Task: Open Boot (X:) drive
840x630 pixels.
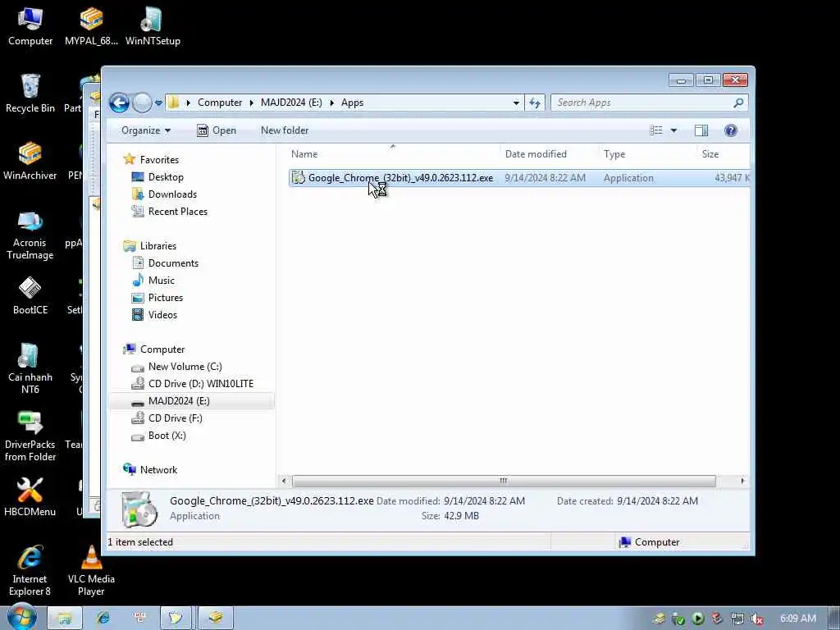Action: pos(167,436)
